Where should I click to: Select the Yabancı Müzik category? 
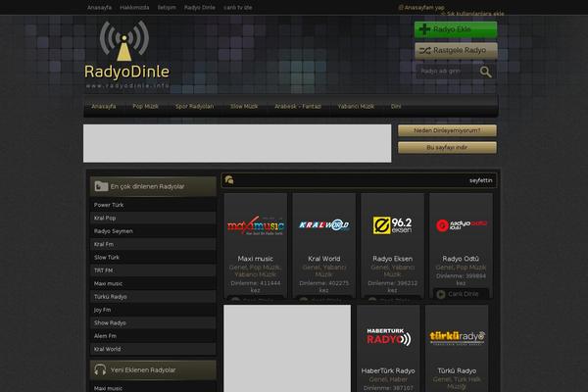click(x=356, y=107)
